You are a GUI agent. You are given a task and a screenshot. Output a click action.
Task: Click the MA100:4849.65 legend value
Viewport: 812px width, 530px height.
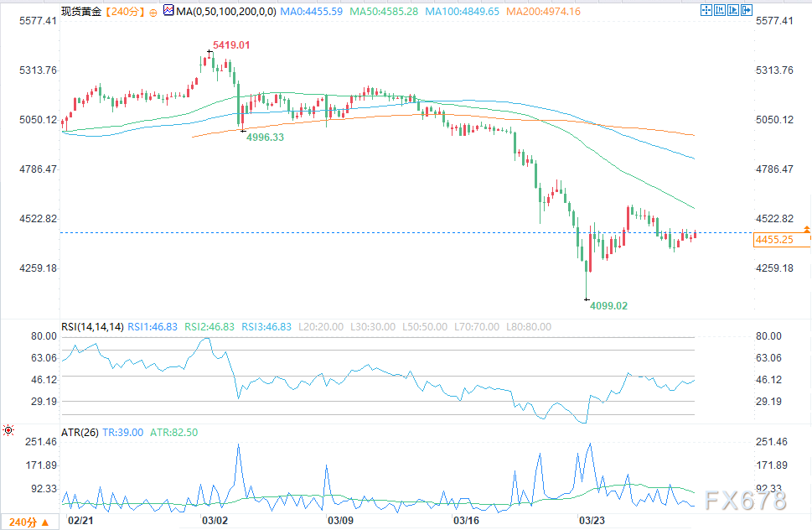(x=462, y=12)
